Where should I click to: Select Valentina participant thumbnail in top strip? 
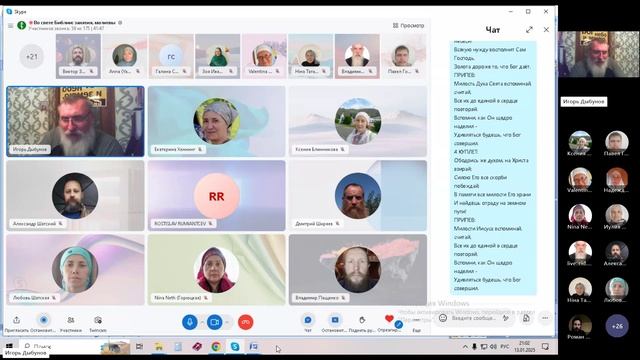click(264, 56)
